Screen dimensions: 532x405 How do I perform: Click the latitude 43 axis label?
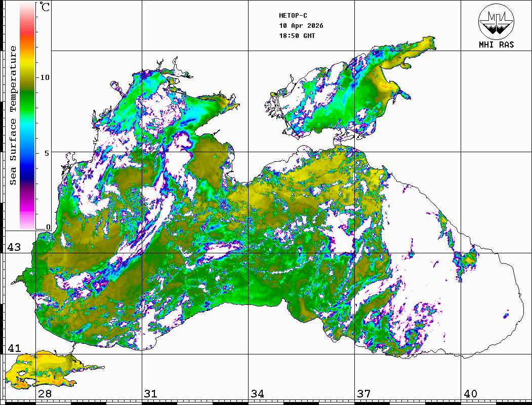(14, 247)
